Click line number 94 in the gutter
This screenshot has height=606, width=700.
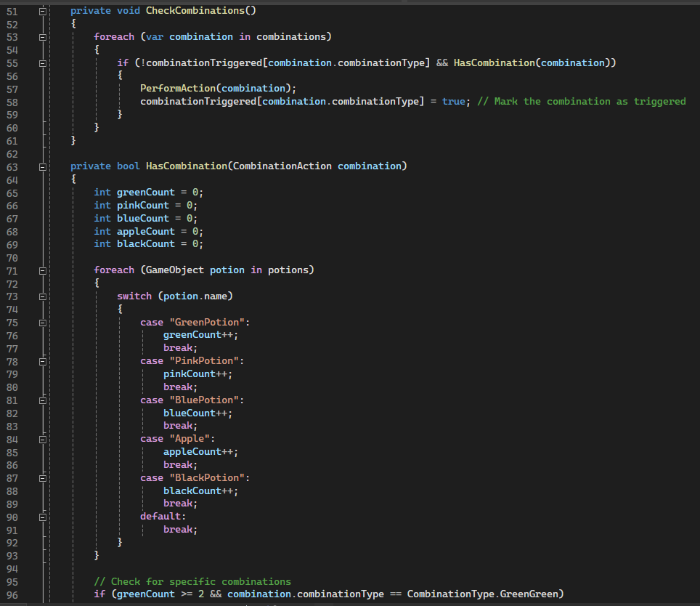coord(12,570)
